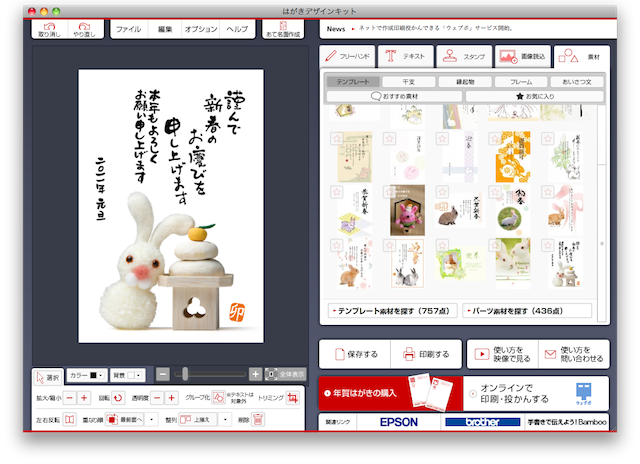Select the フリーハンド freehand pencil tool
The width and height of the screenshot is (640, 464).
(x=350, y=56)
